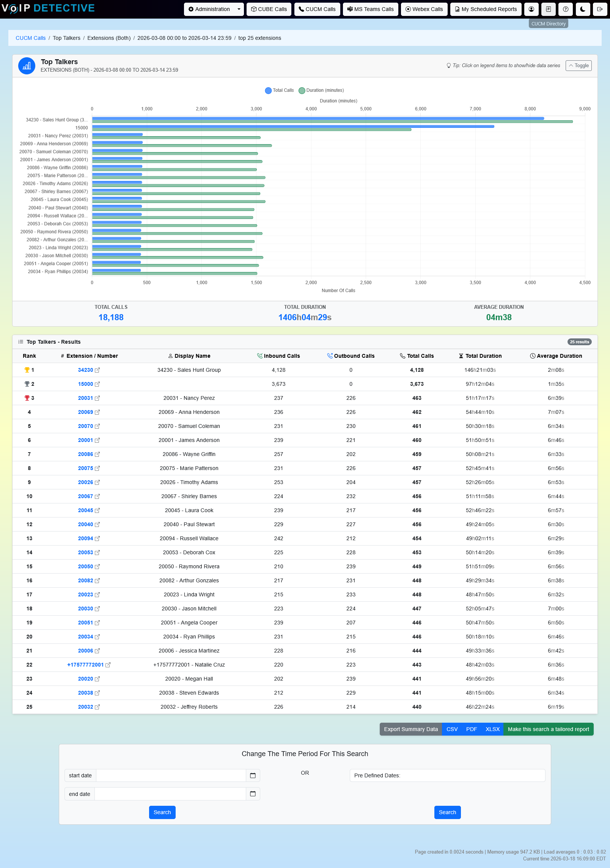This screenshot has width=610, height=868.
Task: Click Search below the date fields
Action: (x=162, y=812)
